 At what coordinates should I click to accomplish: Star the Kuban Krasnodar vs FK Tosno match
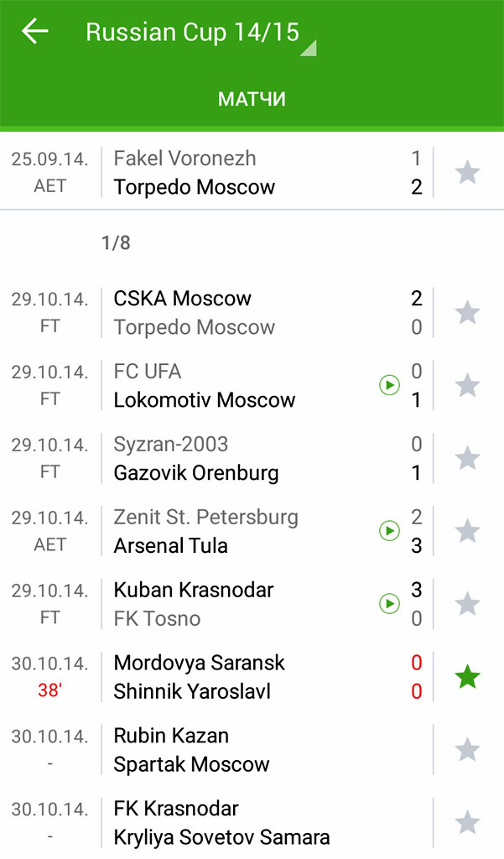(467, 605)
